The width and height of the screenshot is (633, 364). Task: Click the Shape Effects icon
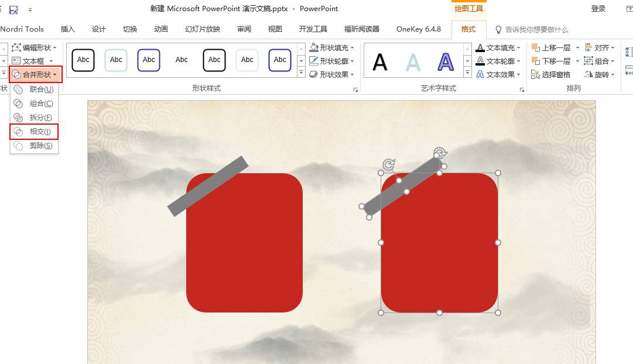(314, 75)
